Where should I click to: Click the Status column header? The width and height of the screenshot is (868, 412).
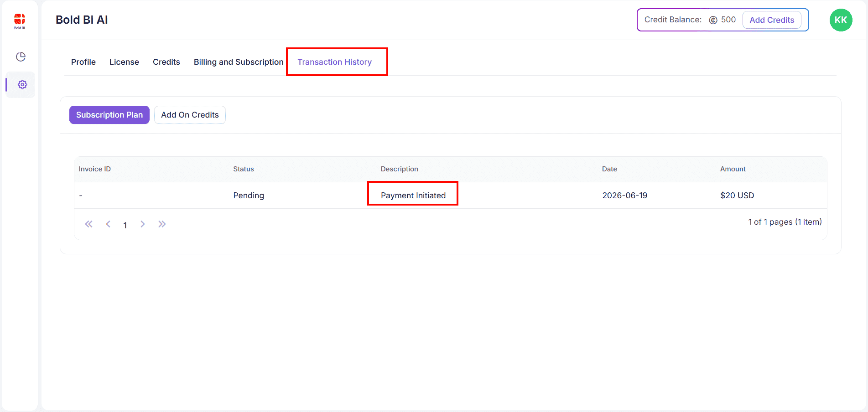244,169
